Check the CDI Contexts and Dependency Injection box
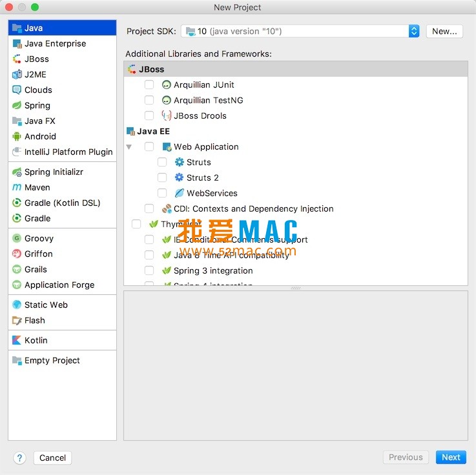 point(149,208)
